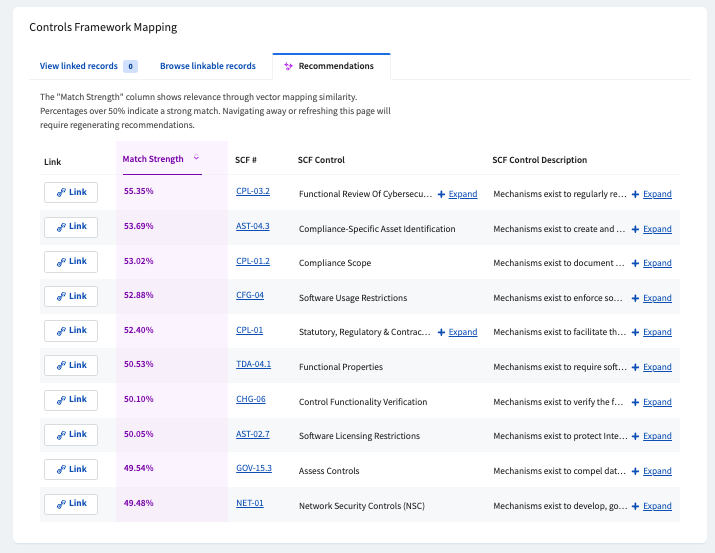Click the Link button for CPL-03.2 row
Viewport: 715px width, 553px height.
pyautogui.click(x=71, y=192)
